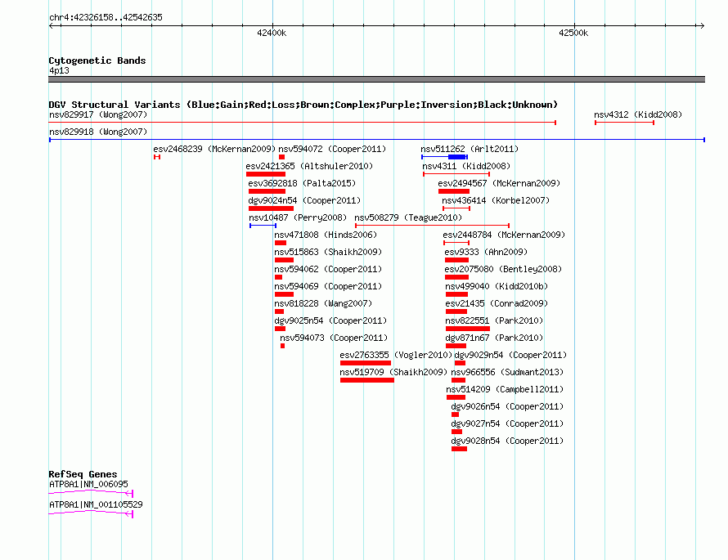Click the blue nsv10487 gain line
The width and height of the screenshot is (728, 560).
pyautogui.click(x=263, y=226)
